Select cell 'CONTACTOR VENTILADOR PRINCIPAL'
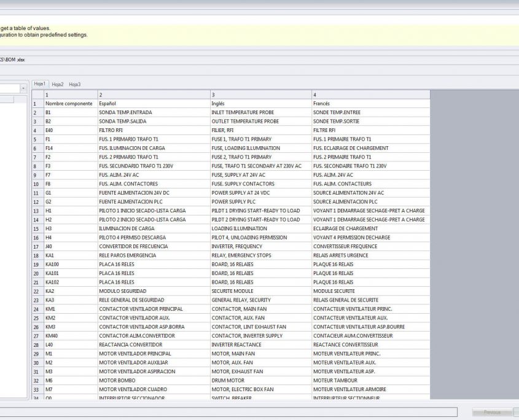The height and width of the screenshot is (420, 519). (154, 309)
